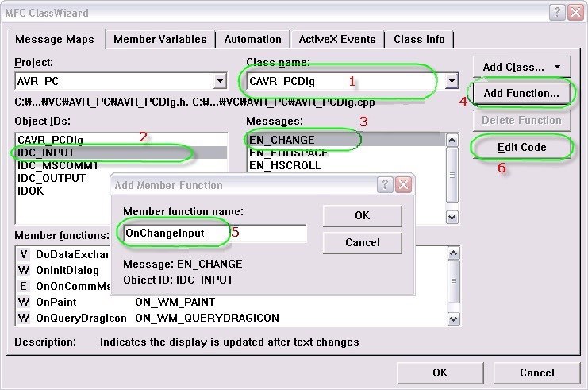Select IDC_INPUT in Object IDs list

(121, 153)
